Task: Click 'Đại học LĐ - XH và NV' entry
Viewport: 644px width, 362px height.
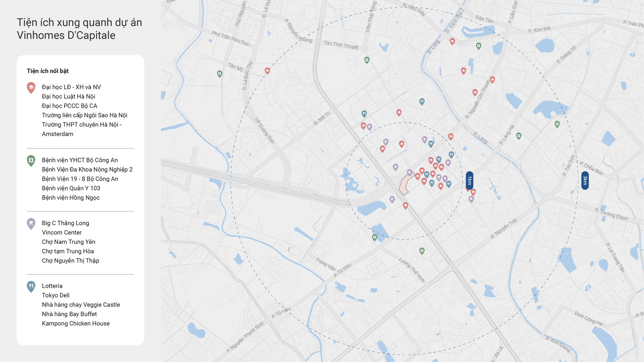Action: 71,87
